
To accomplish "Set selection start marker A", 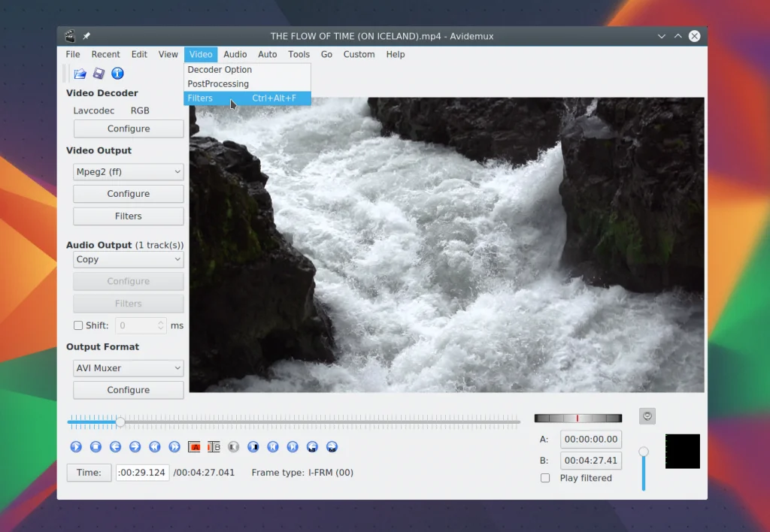I will 194,447.
